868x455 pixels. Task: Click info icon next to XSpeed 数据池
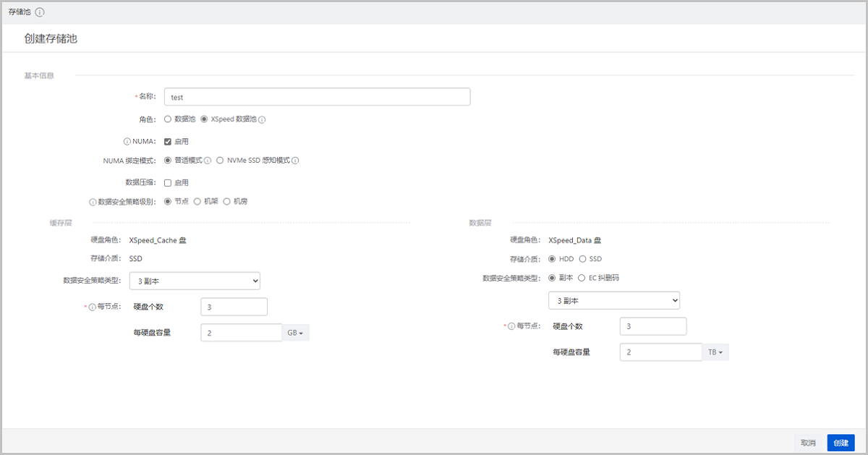pyautogui.click(x=262, y=119)
